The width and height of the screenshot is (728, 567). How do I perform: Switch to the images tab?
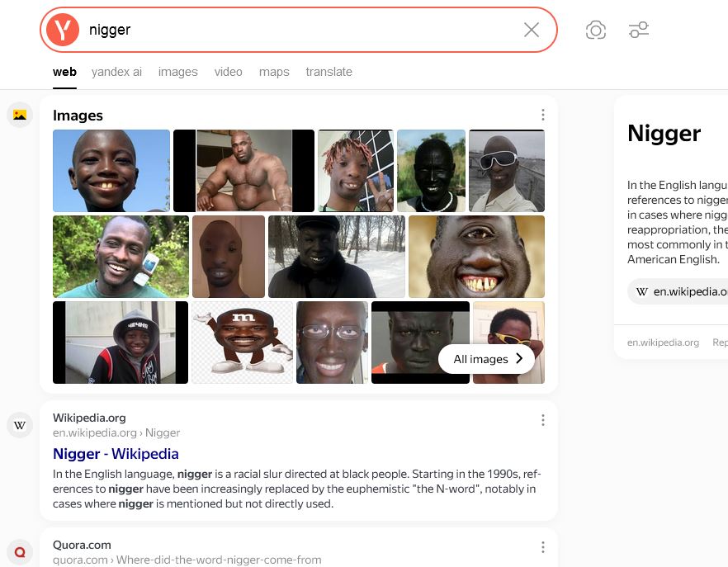click(177, 72)
